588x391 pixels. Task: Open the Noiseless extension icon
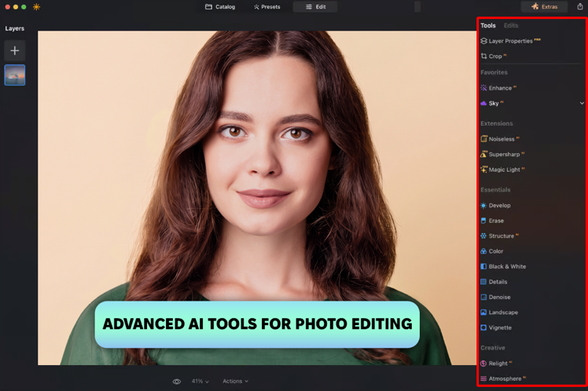pyautogui.click(x=483, y=139)
